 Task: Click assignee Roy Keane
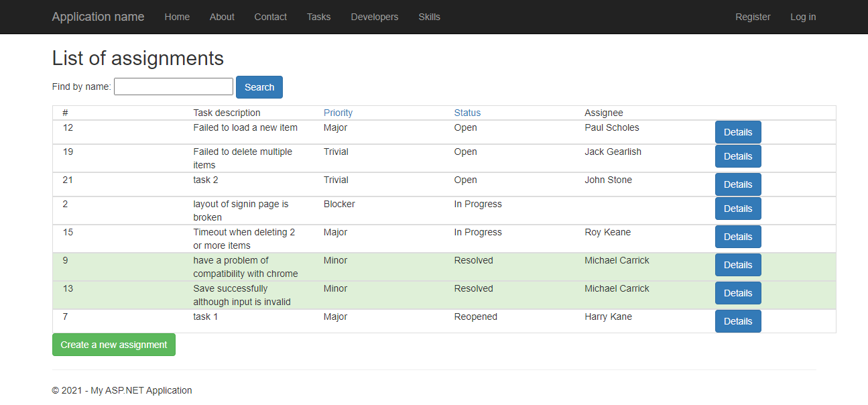tap(607, 232)
